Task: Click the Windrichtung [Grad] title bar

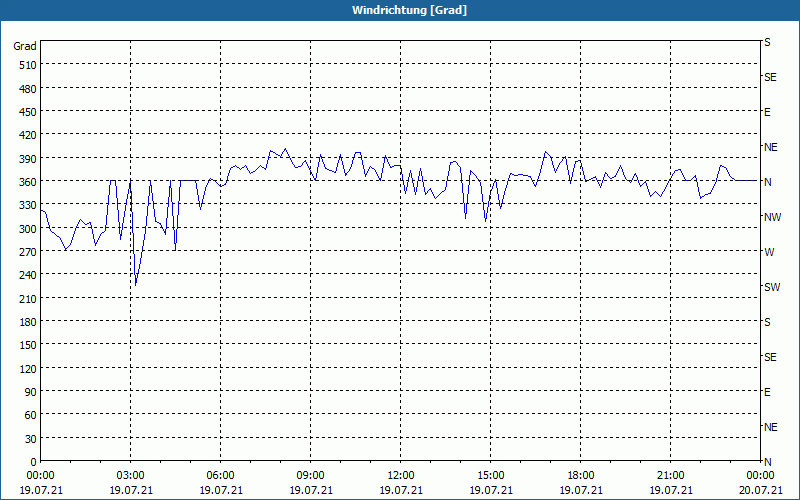Action: [x=400, y=10]
